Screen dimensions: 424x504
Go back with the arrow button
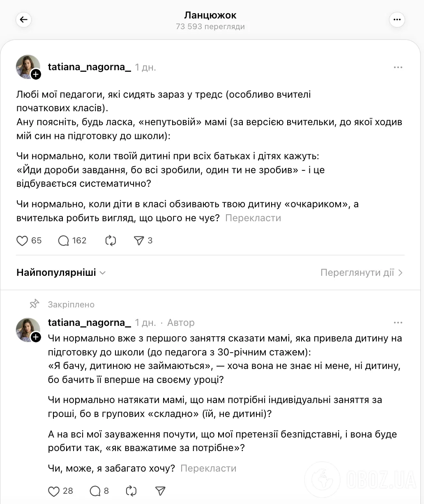coord(23,20)
